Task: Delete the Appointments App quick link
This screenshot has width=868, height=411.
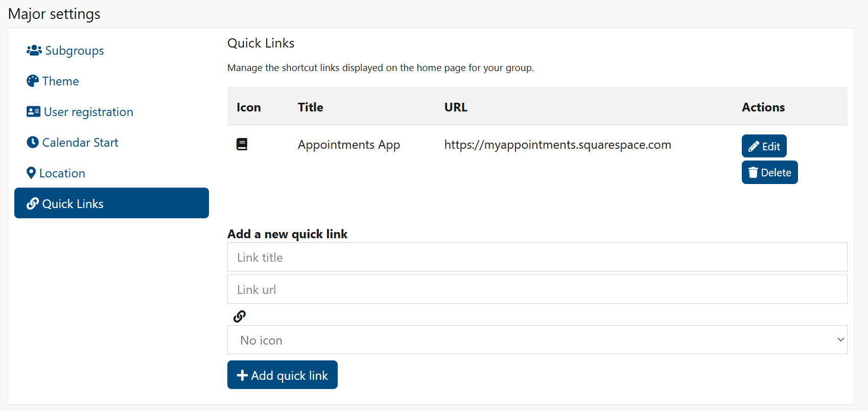Action: tap(769, 172)
